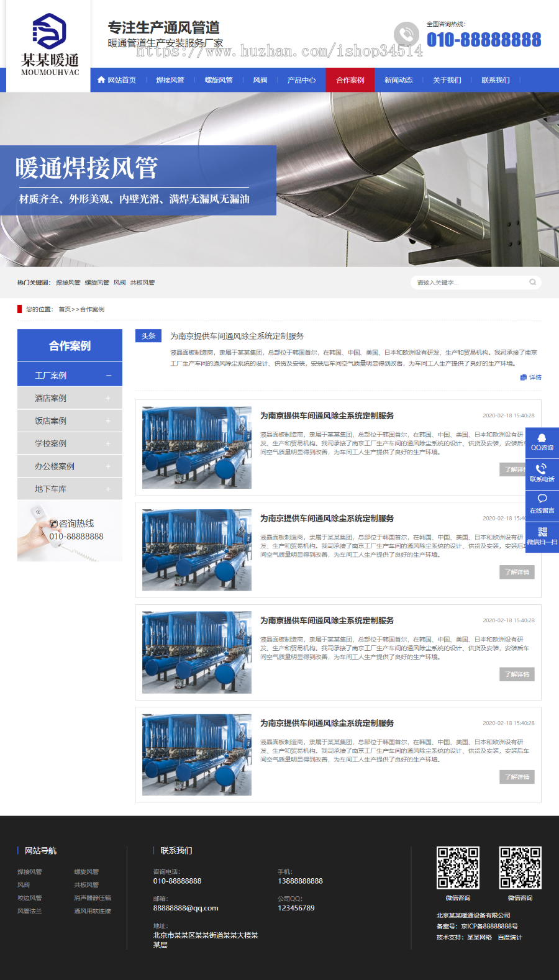The width and height of the screenshot is (559, 980).
Task: Click the footer email 88888888@qq.com
Action: click(x=186, y=908)
